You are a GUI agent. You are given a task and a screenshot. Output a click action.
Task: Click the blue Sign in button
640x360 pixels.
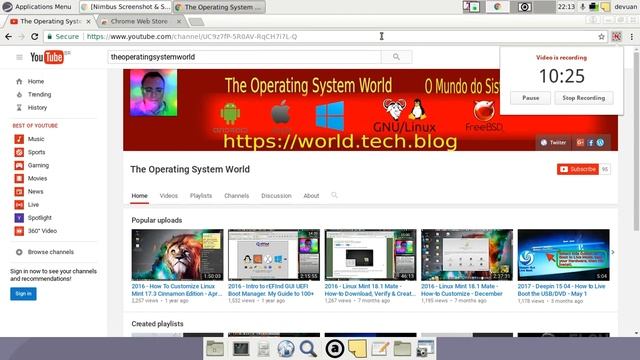23,293
